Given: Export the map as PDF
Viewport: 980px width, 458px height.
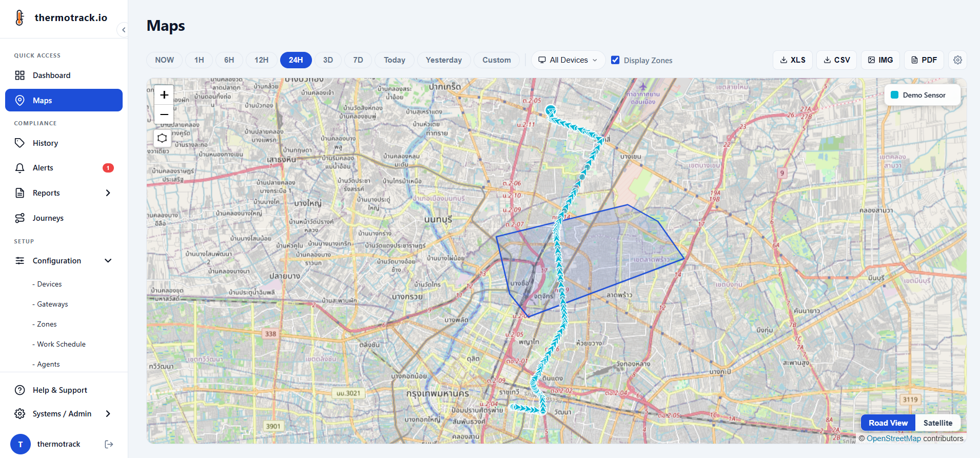Looking at the screenshot, I should pyautogui.click(x=924, y=60).
